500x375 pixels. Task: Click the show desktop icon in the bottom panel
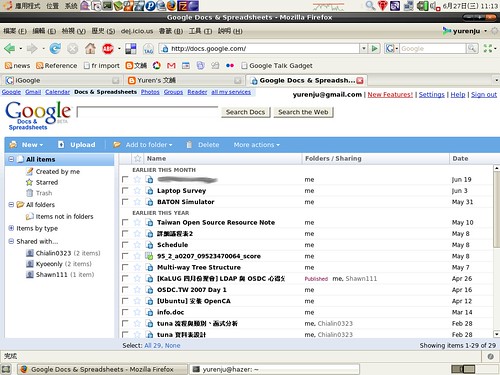tap(6, 369)
